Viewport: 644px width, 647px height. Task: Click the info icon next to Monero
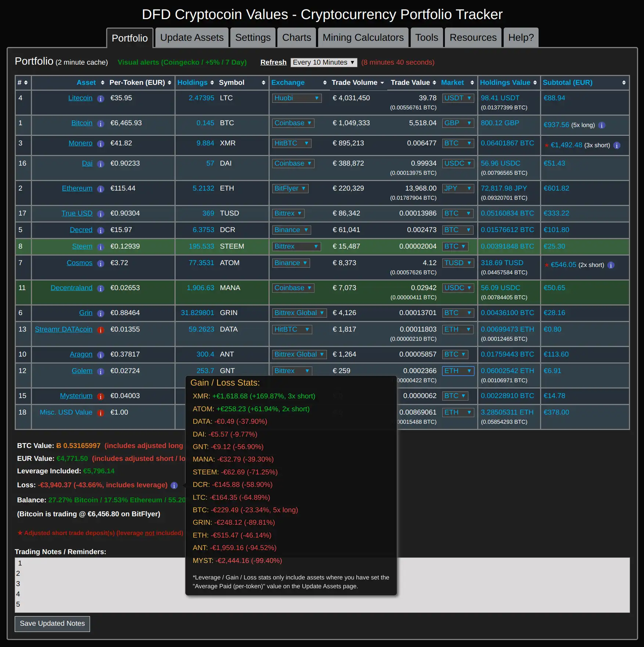101,144
